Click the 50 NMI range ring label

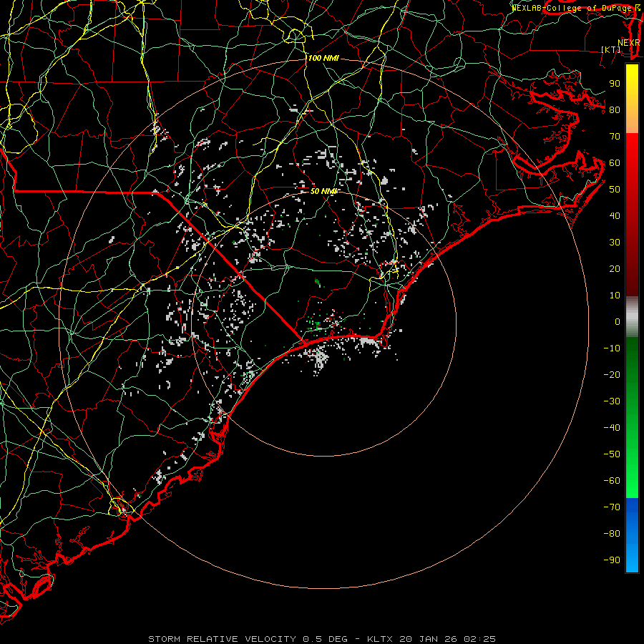click(323, 191)
